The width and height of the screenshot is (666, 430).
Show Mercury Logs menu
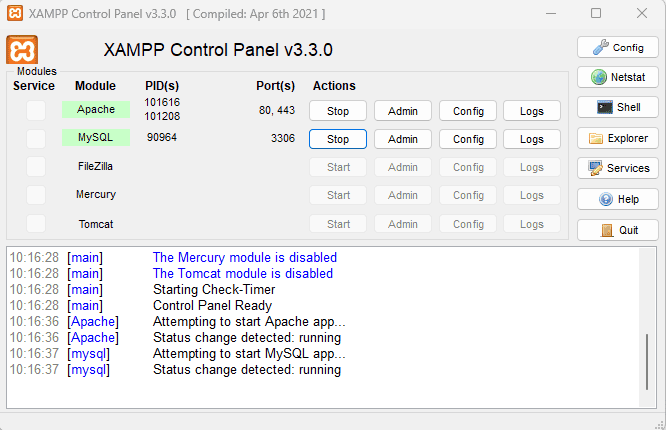point(532,195)
